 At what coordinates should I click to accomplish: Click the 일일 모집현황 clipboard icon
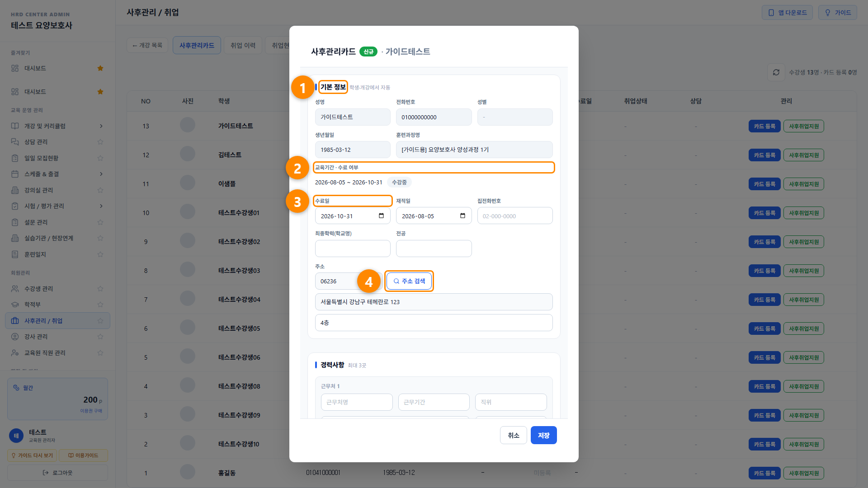[15, 158]
